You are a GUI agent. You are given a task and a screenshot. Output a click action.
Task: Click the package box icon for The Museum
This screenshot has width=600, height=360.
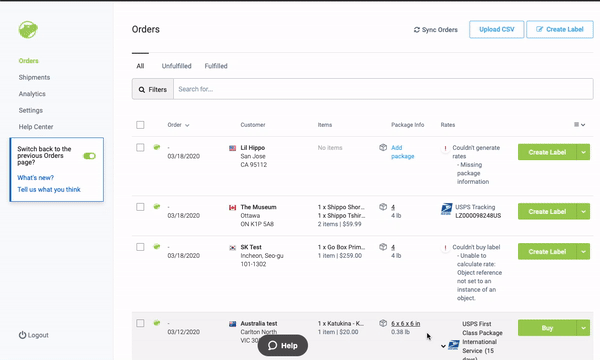coord(383,207)
